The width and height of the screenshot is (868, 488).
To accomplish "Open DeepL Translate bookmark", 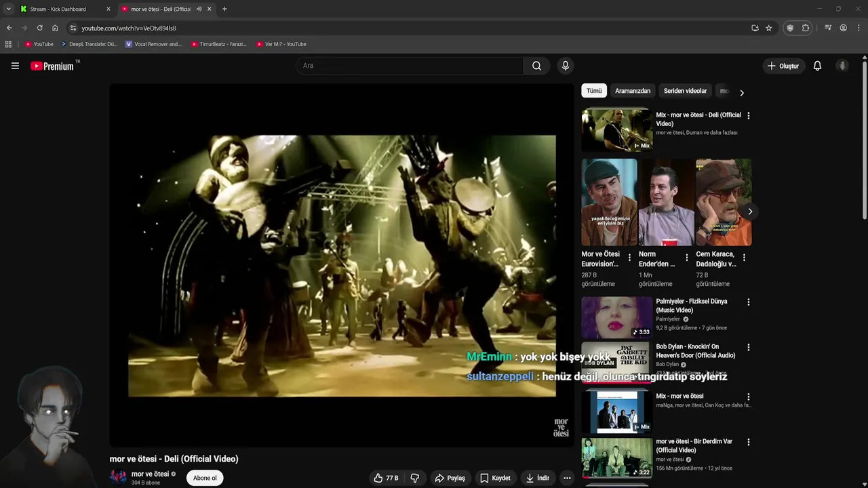I will [89, 44].
